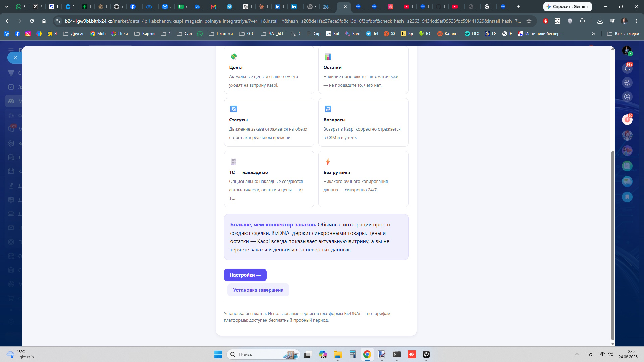This screenshot has width=644, height=362.
Task: Open the Terminal taskbar icon
Action: [397, 354]
